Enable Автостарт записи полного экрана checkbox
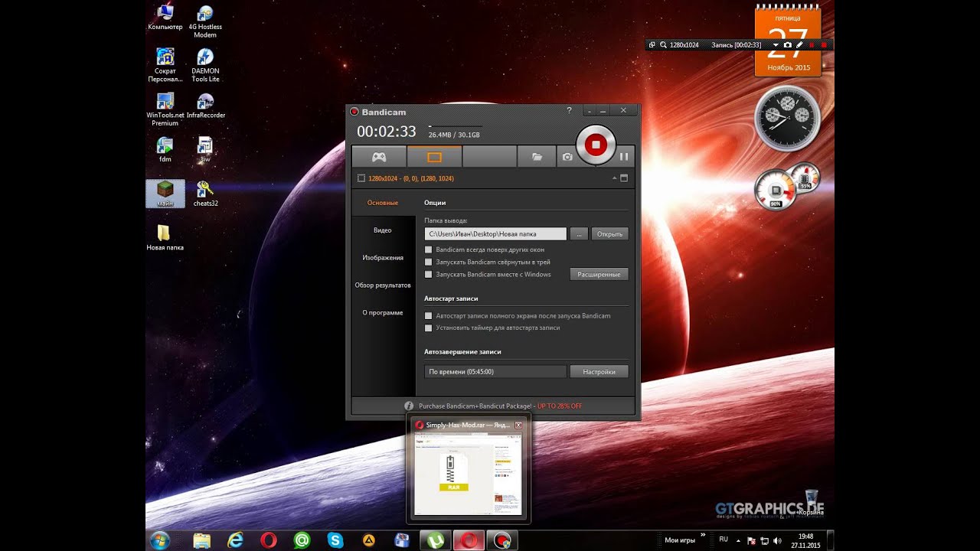This screenshot has height=551, width=980. [x=429, y=316]
